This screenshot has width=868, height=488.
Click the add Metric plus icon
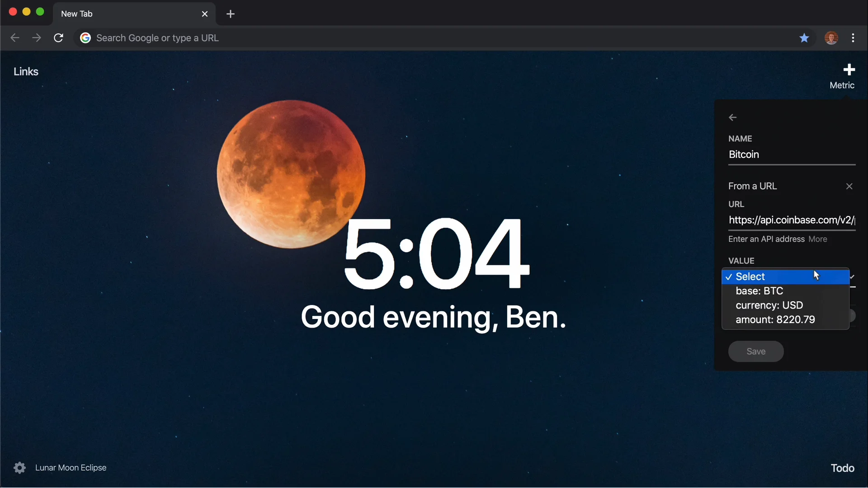(849, 70)
